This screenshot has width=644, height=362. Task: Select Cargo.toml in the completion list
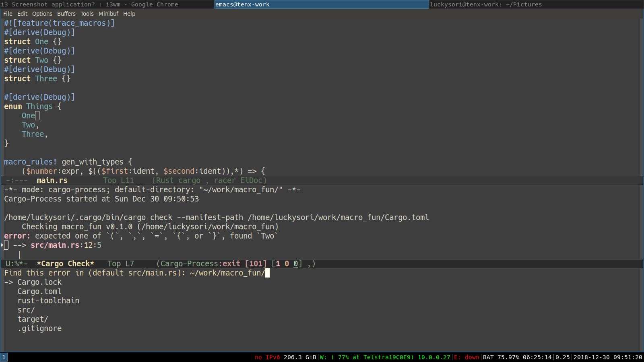(39, 292)
